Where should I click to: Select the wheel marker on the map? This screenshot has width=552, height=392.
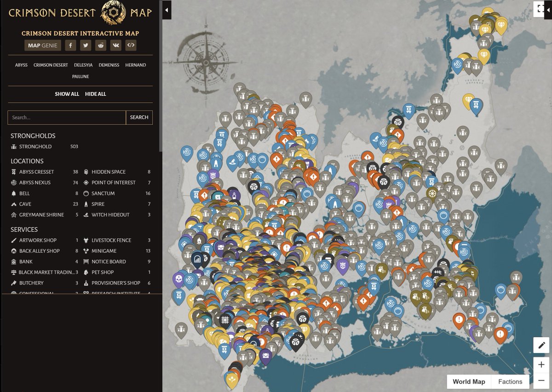tap(431, 194)
